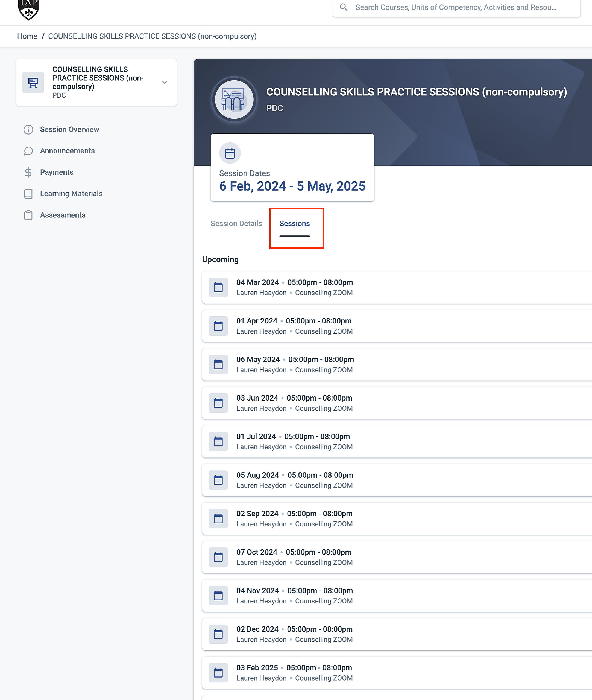The height and width of the screenshot is (700, 592).
Task: Expand the course selector chevron in the sidebar
Action: tap(165, 83)
